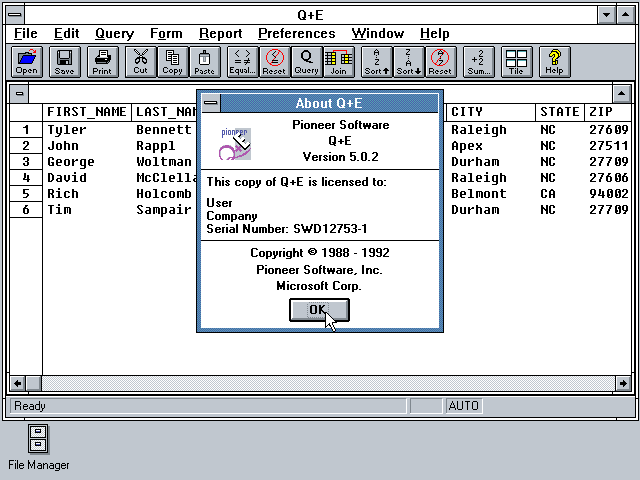Click the Print toolbar icon

pyautogui.click(x=102, y=62)
